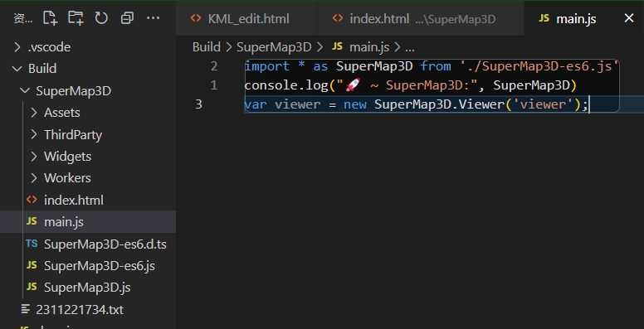
Task: Open the SuperMap3D-es6.js file
Action: click(88, 266)
